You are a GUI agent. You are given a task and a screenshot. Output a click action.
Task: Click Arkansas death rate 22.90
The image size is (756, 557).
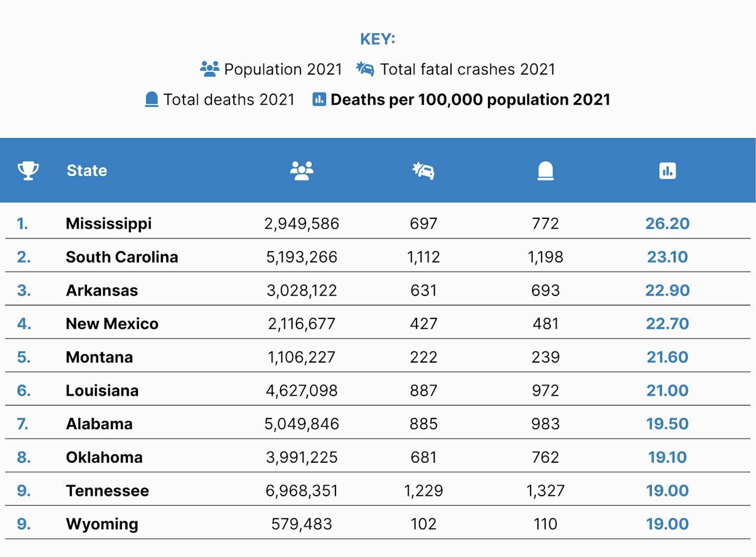coord(667,290)
